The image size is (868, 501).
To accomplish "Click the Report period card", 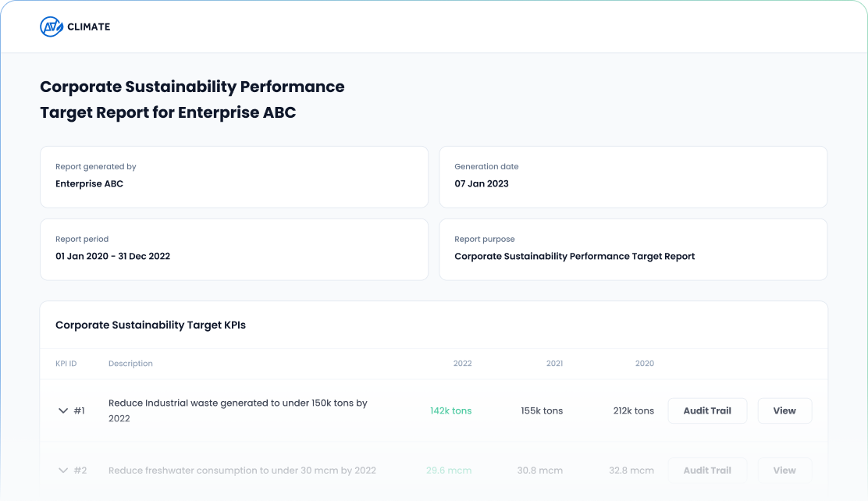I will pos(234,249).
